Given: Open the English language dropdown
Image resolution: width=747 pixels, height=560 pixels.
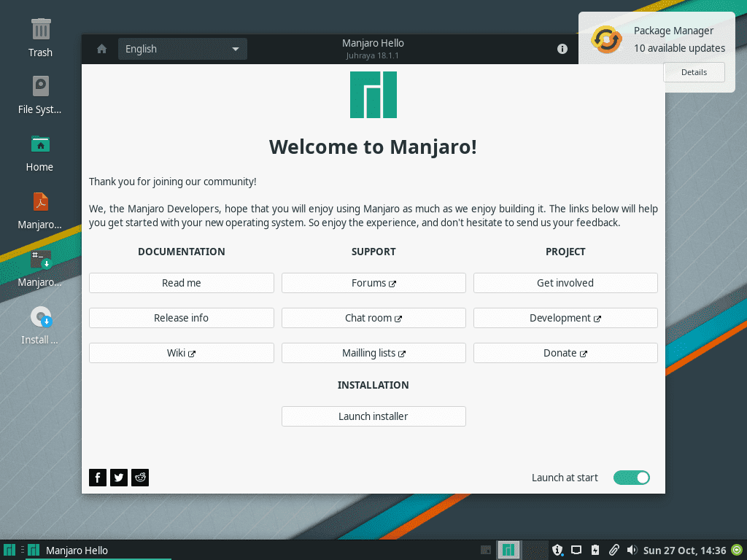Looking at the screenshot, I should point(182,49).
